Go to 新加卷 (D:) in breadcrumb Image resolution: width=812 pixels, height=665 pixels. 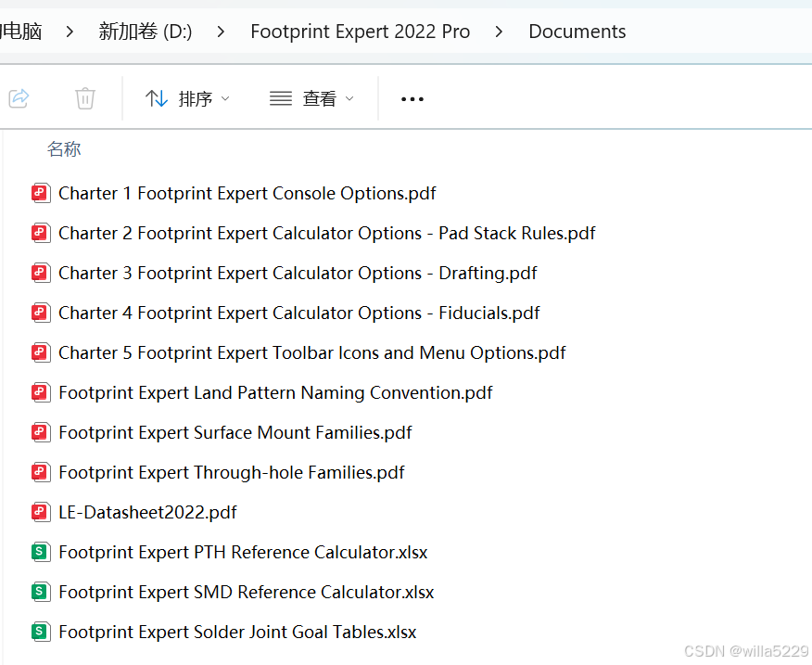145,32
